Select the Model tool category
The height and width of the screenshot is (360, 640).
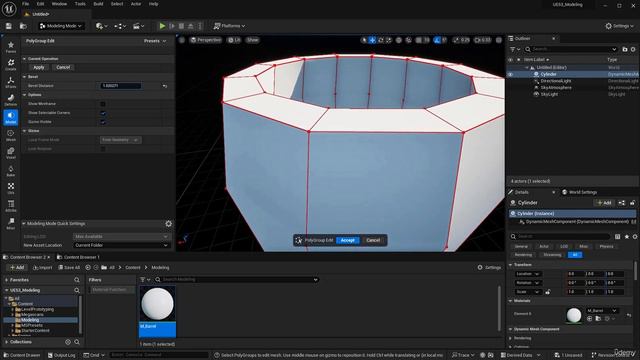tap(11, 117)
